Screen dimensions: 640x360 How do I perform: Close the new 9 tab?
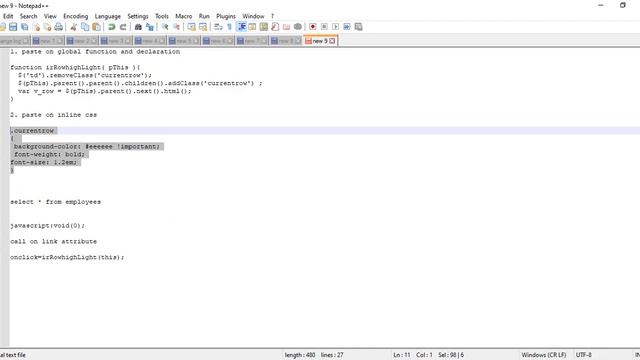coord(332,41)
